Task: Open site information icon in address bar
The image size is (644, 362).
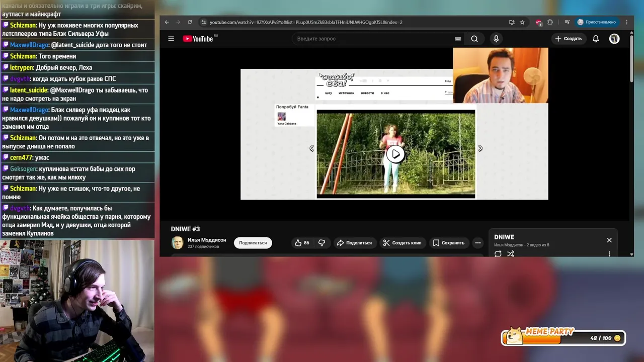Action: point(203,22)
